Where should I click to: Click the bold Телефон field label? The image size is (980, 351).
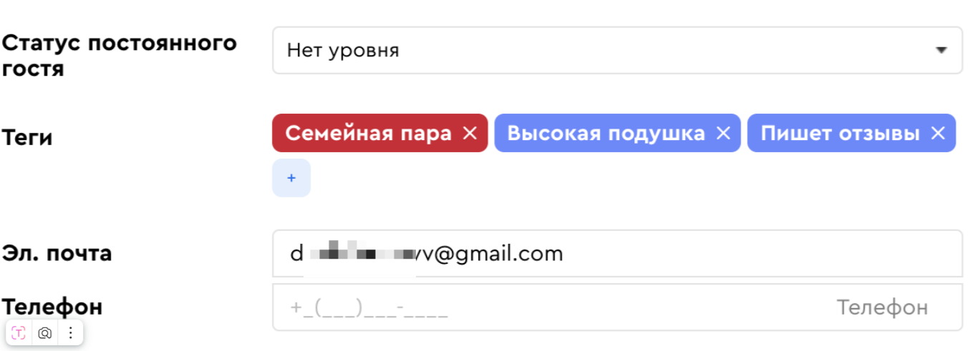[x=52, y=307]
